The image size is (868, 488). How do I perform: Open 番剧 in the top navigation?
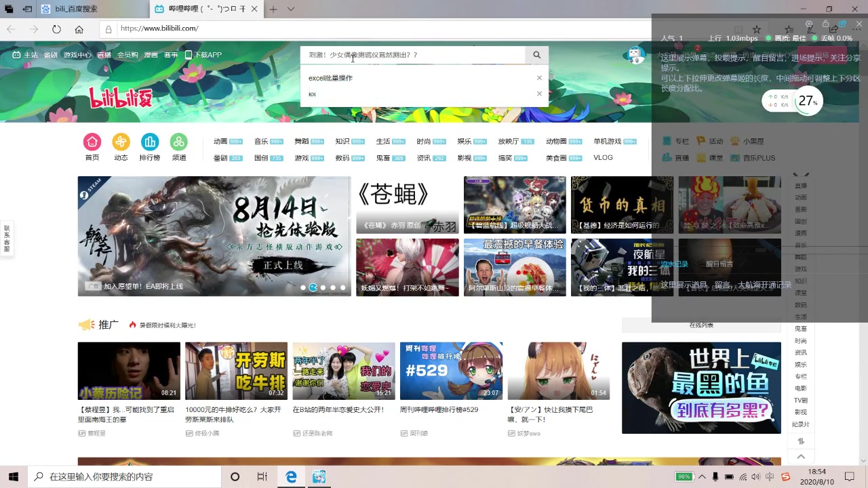[x=50, y=55]
